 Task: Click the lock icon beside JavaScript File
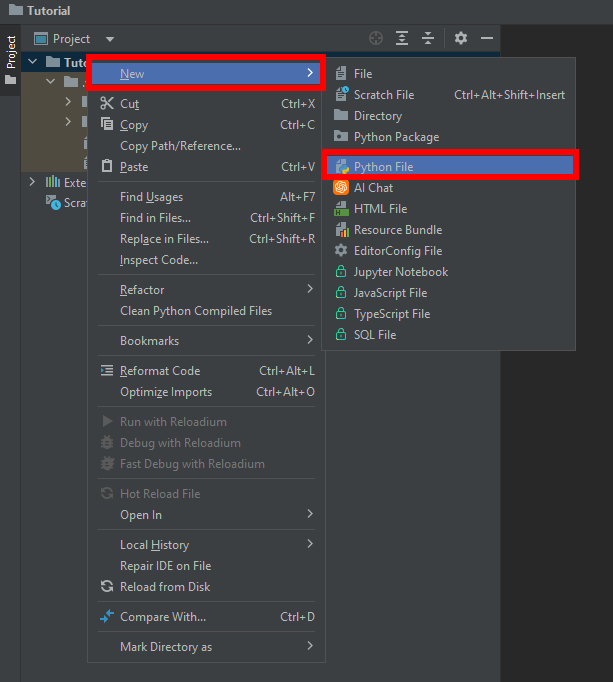(341, 292)
